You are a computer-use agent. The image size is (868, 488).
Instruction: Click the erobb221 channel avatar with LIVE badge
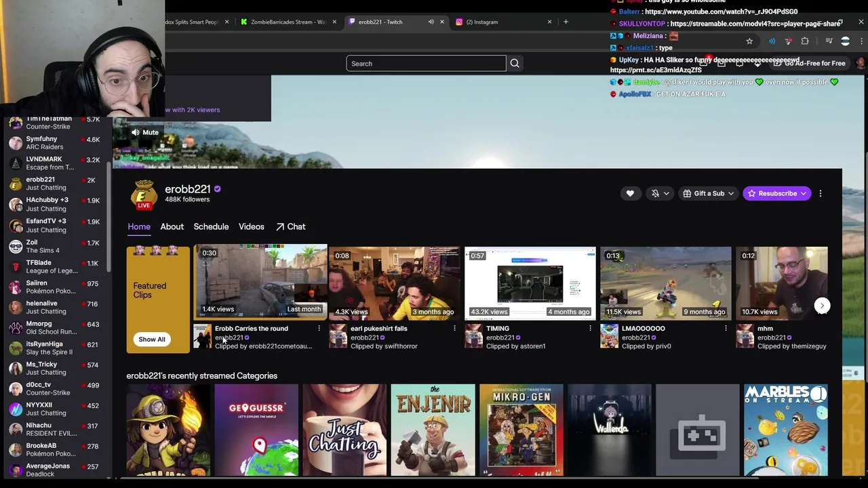point(144,195)
